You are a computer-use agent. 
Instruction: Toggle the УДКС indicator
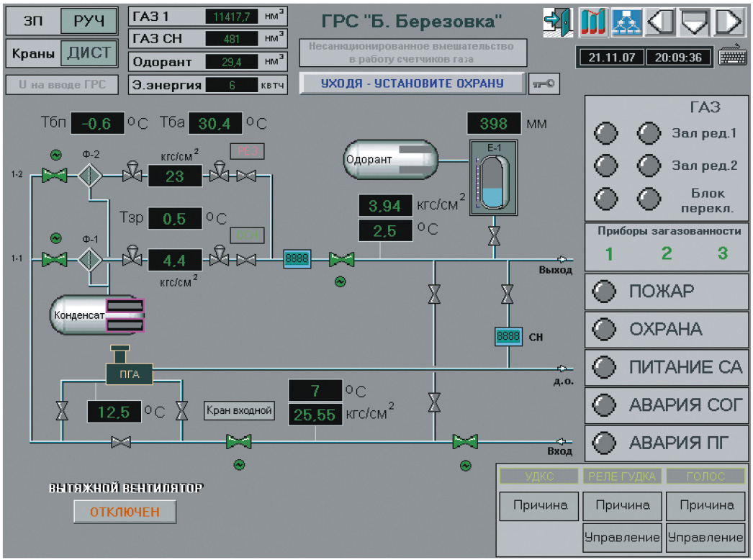[538, 476]
